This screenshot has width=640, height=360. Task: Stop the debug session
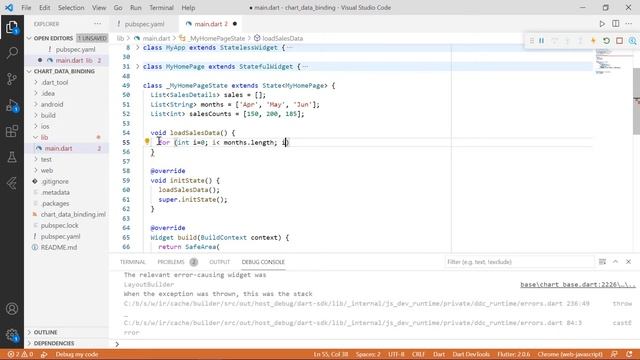click(x=620, y=41)
